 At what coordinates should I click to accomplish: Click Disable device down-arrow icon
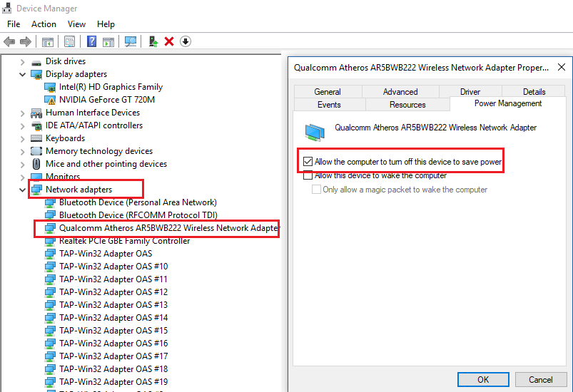[x=186, y=41]
